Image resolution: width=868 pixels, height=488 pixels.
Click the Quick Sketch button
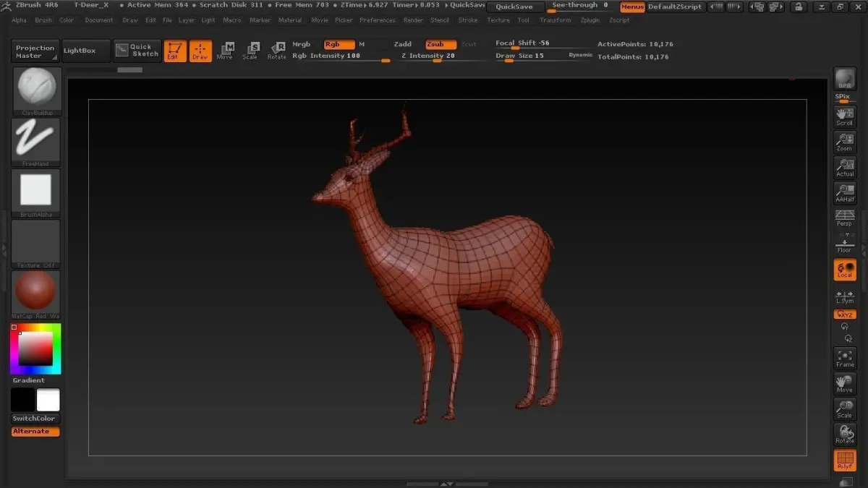[137, 51]
